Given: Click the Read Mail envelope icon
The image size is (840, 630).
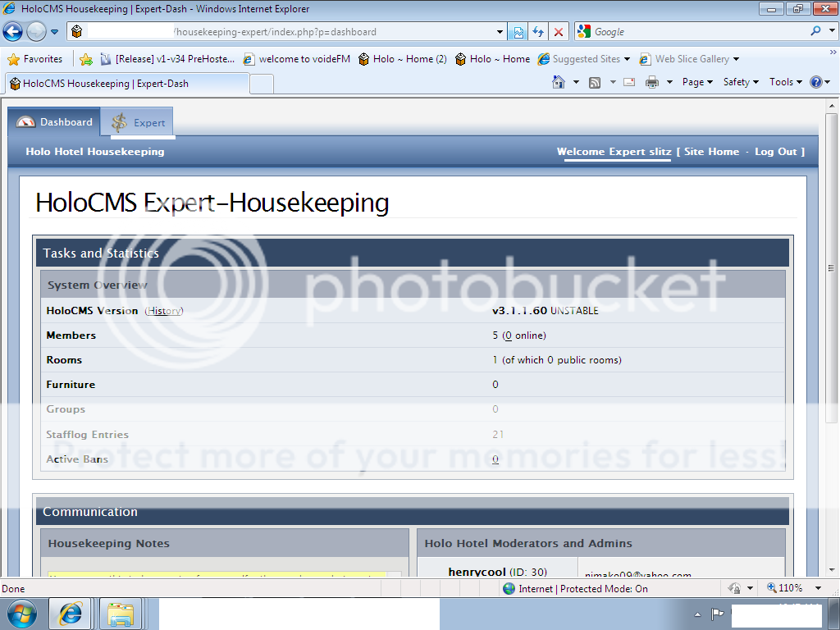Looking at the screenshot, I should (x=629, y=82).
